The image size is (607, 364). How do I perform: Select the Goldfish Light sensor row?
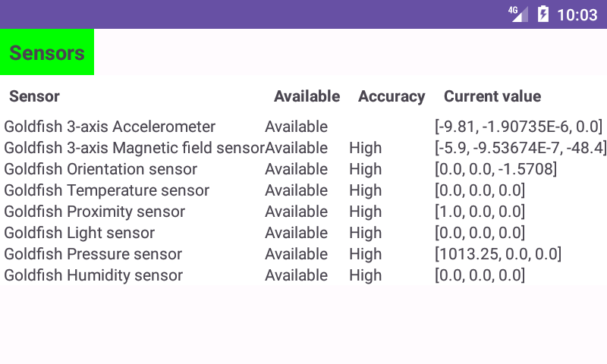303,233
